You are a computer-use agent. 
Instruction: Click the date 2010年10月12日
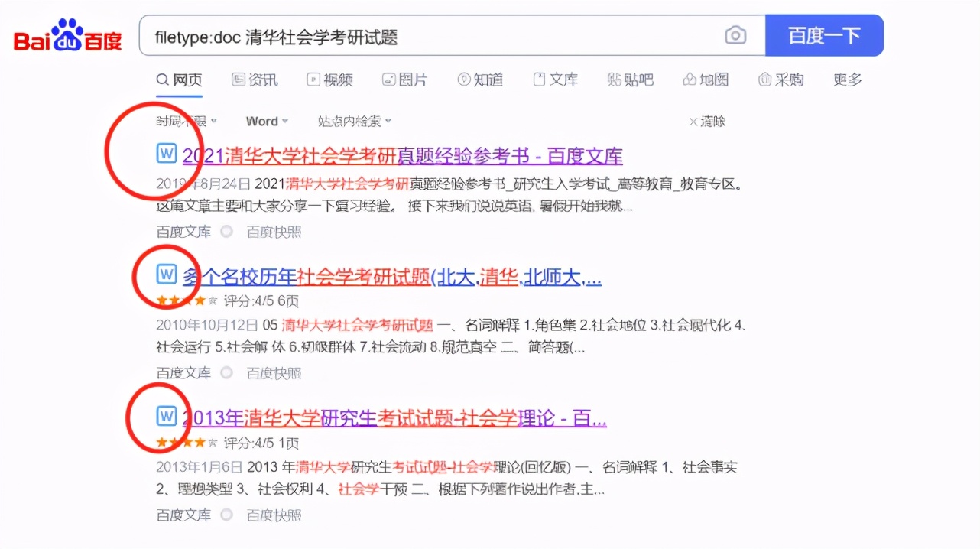206,324
